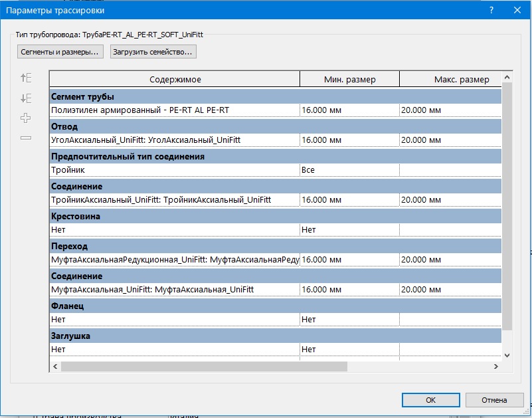Click max size 20.000 мм in the МуфтаАксиальная_UniFitt row
Image resolution: width=532 pixels, height=418 pixels.
450,290
